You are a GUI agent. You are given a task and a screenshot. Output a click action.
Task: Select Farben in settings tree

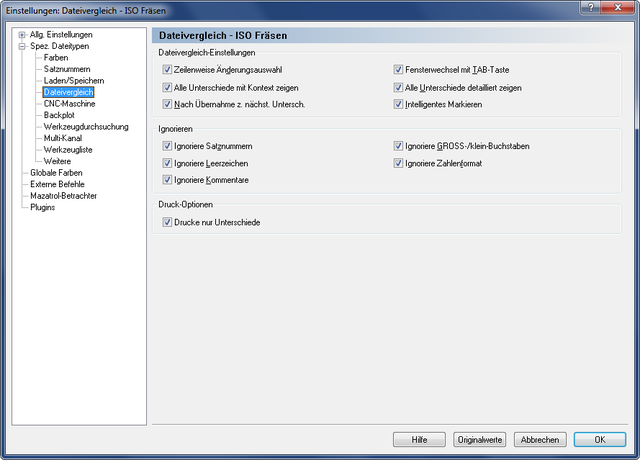pos(56,58)
